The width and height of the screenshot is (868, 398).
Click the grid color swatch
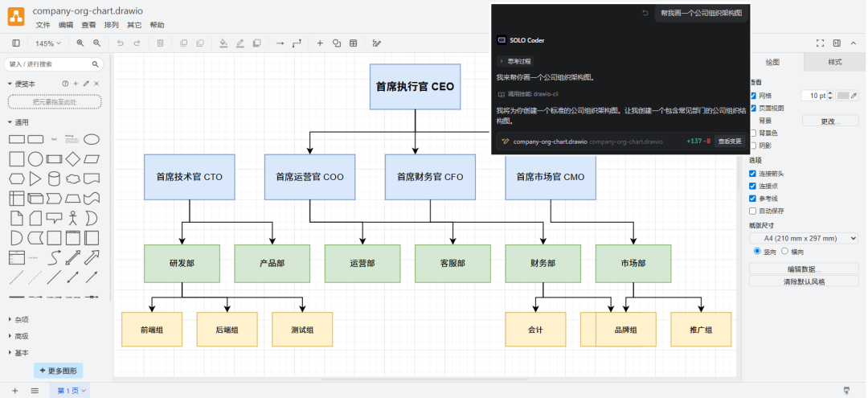point(842,95)
